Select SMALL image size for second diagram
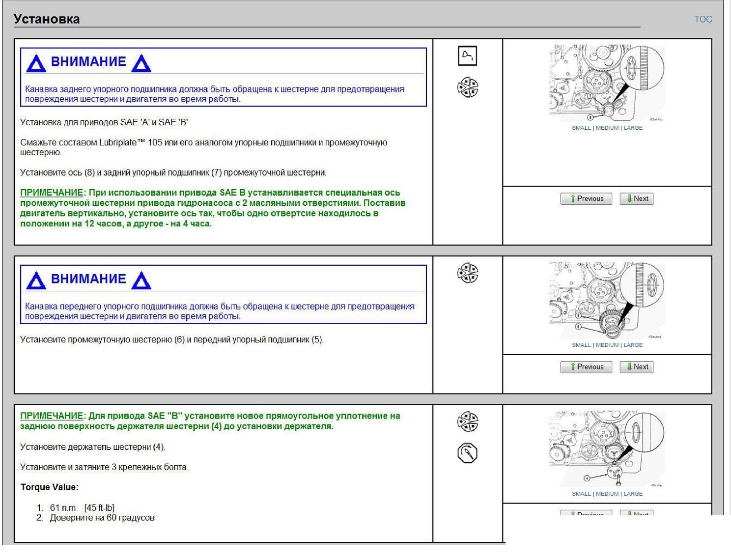Image resolution: width=731 pixels, height=560 pixels. [x=581, y=345]
